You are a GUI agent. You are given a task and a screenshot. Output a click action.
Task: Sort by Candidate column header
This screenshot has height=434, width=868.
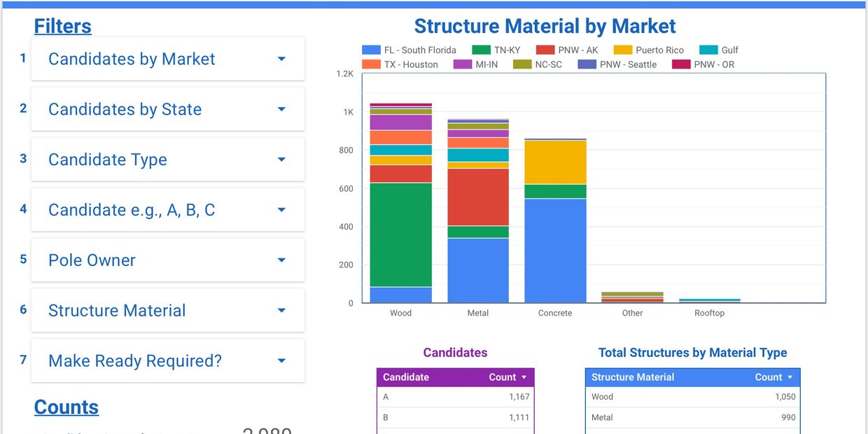click(x=406, y=377)
